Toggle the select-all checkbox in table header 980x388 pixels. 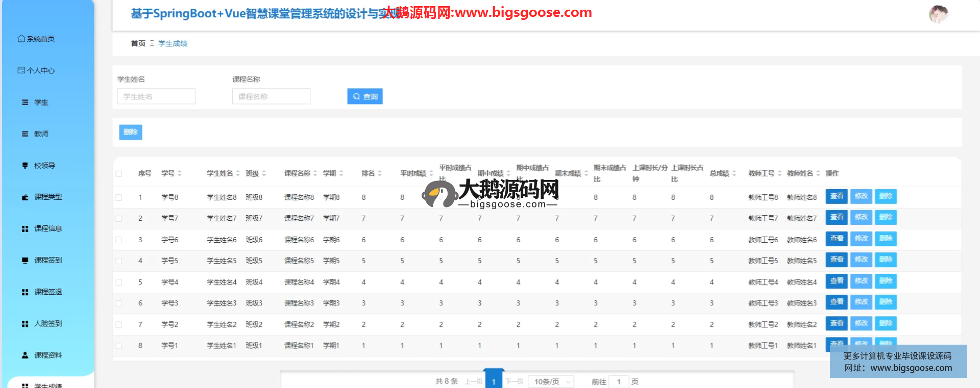coord(119,174)
